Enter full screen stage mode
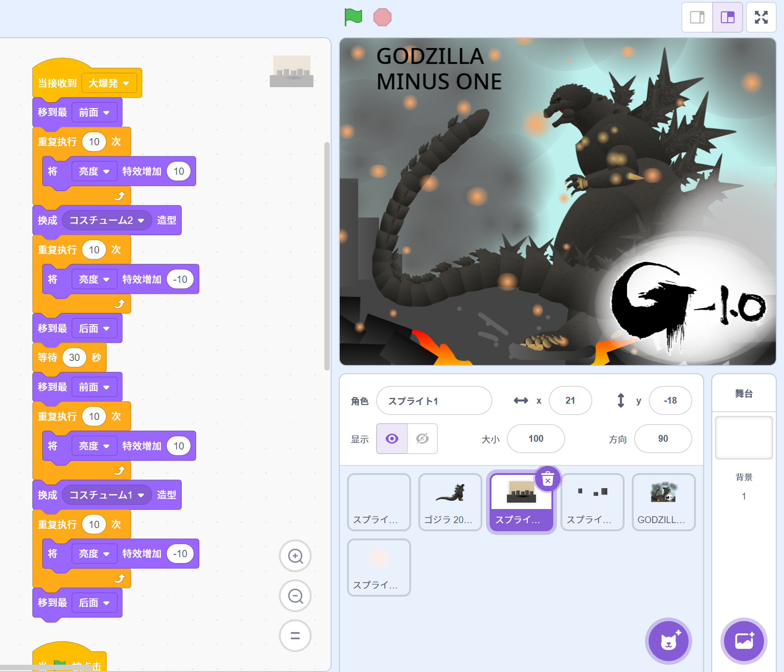784x672 pixels. [x=761, y=17]
